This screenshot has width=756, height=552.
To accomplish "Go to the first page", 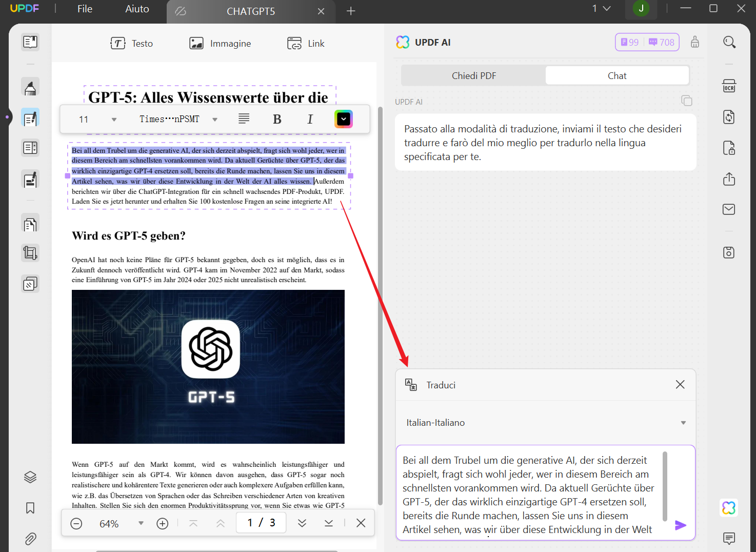I will pos(193,523).
